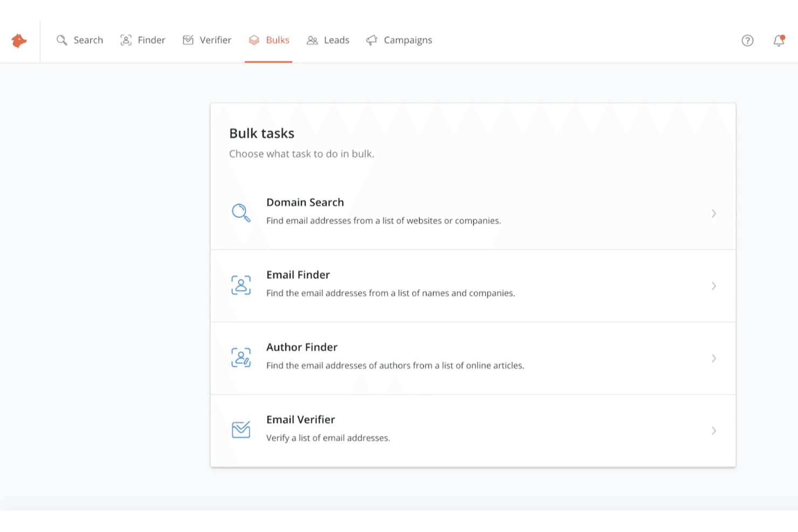Click the Author Finder pencil-person icon
Image resolution: width=798 pixels, height=532 pixels.
(x=241, y=357)
